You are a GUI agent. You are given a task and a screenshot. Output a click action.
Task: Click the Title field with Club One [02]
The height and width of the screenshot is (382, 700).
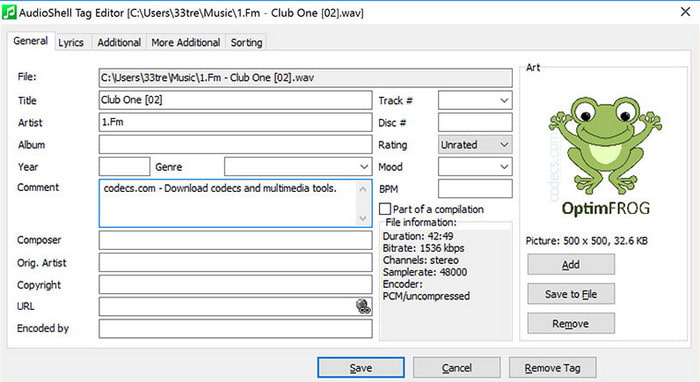coord(235,100)
